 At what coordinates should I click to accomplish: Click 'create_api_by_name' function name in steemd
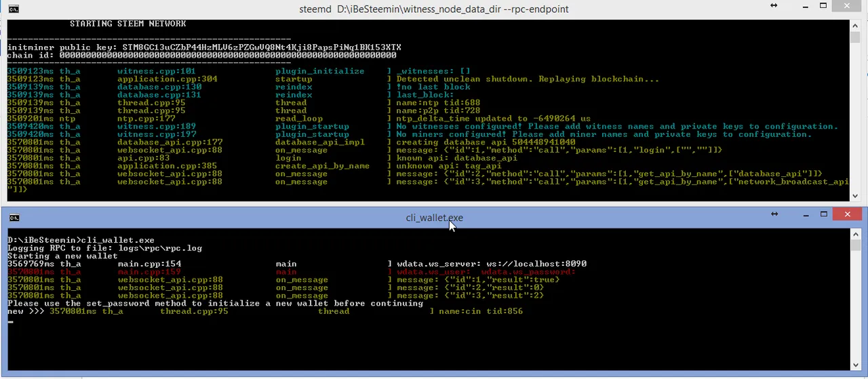323,166
